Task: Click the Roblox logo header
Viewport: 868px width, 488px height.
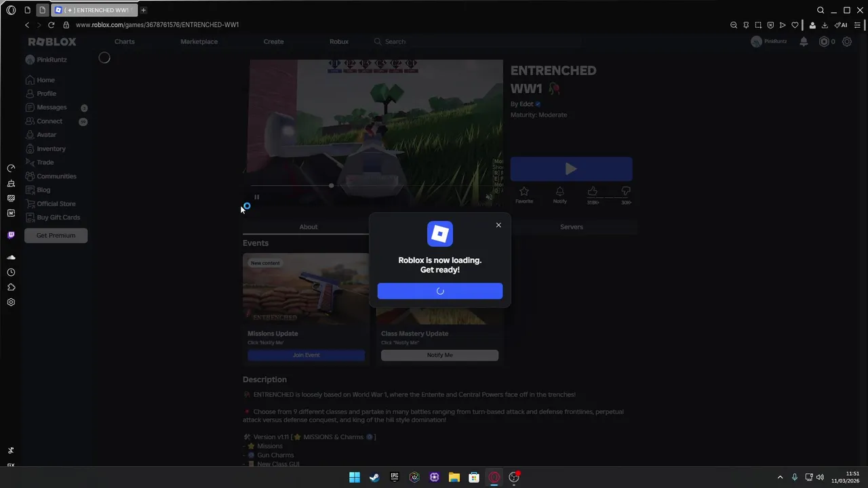Action: click(x=52, y=41)
